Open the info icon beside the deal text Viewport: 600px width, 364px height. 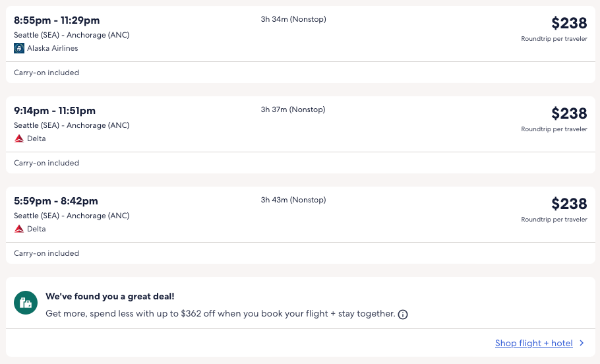tap(403, 315)
